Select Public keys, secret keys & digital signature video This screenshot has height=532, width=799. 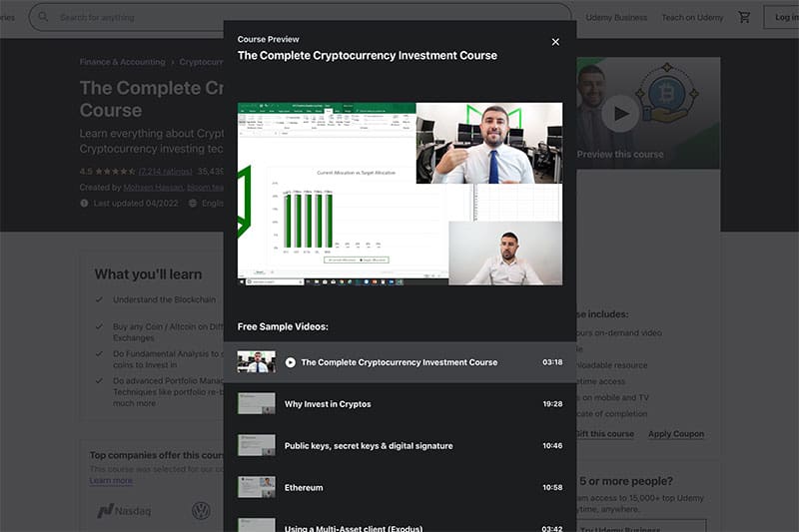[399, 445]
